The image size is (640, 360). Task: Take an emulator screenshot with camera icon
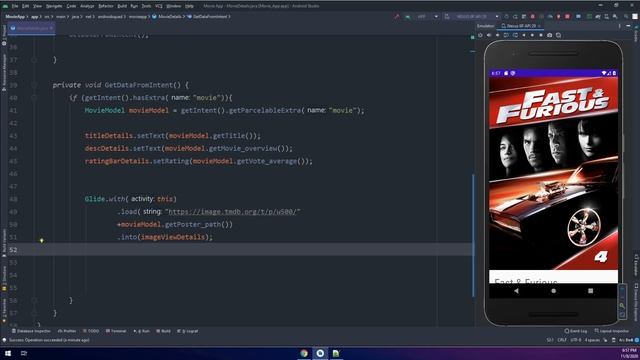pyautogui.click(x=549, y=35)
